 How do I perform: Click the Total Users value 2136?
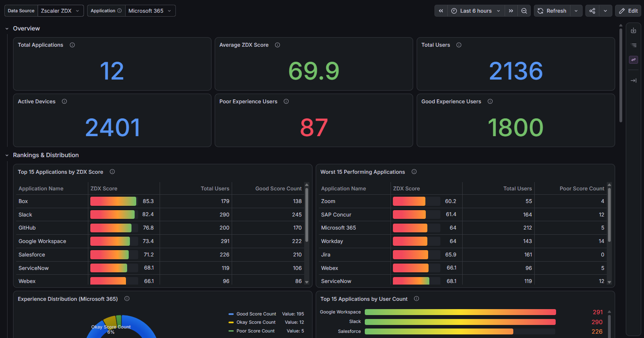(x=516, y=71)
